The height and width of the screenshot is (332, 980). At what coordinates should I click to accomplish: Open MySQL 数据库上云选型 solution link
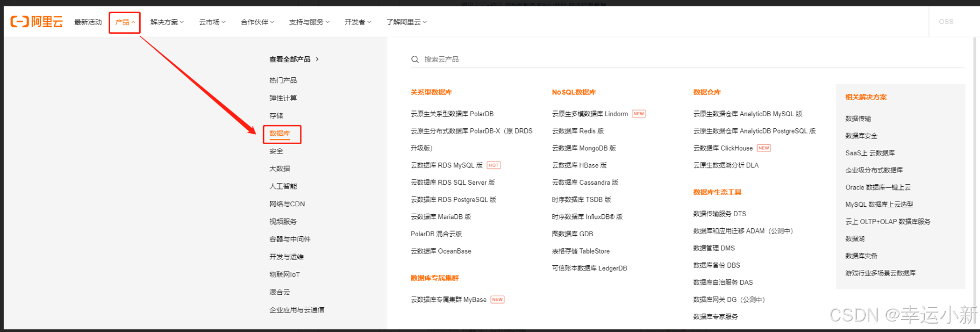879,205
